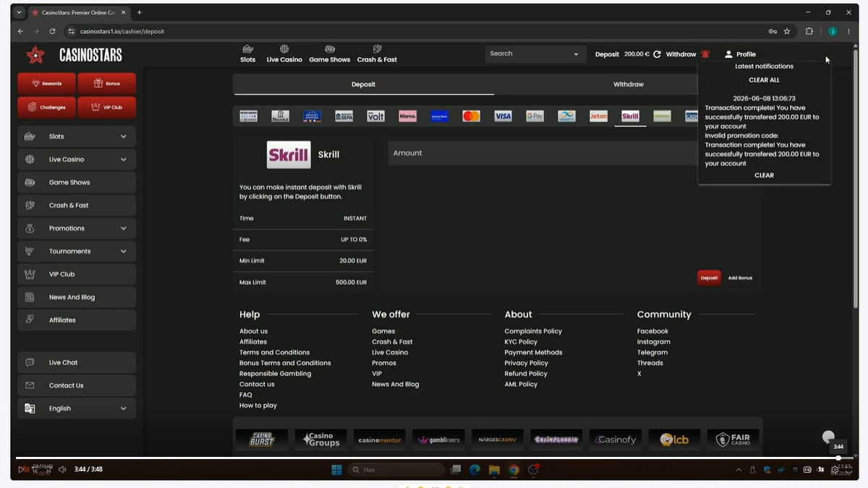868x488 pixels.
Task: Click the red Rewards button
Action: click(x=46, y=83)
